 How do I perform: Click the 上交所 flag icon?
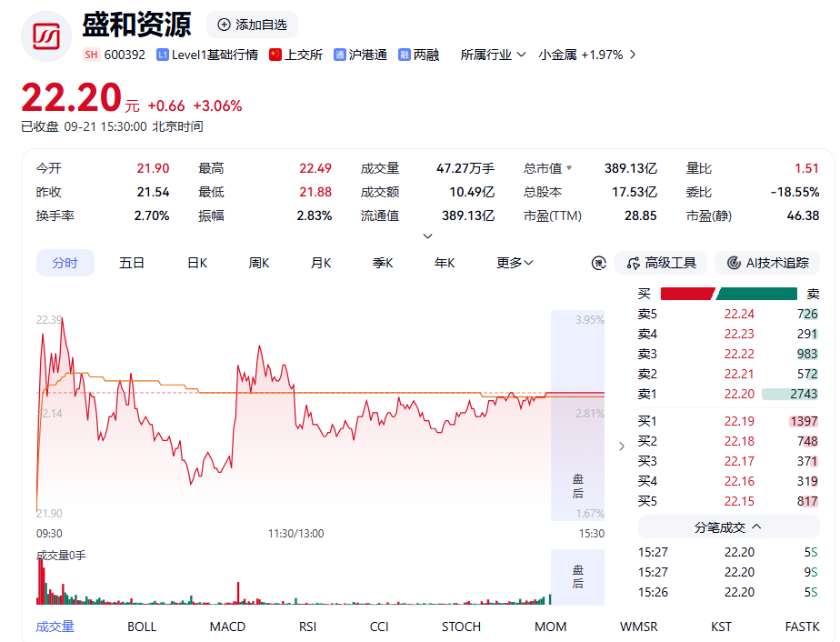275,55
